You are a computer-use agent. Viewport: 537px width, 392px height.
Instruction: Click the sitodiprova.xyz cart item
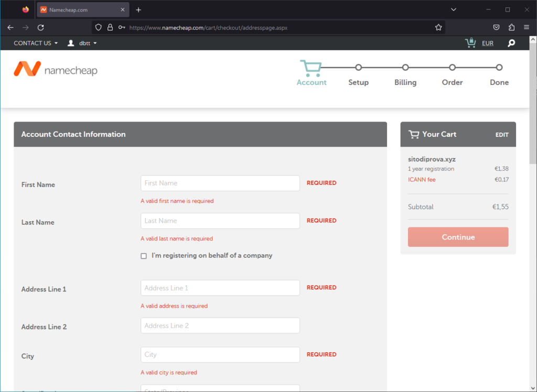(432, 159)
